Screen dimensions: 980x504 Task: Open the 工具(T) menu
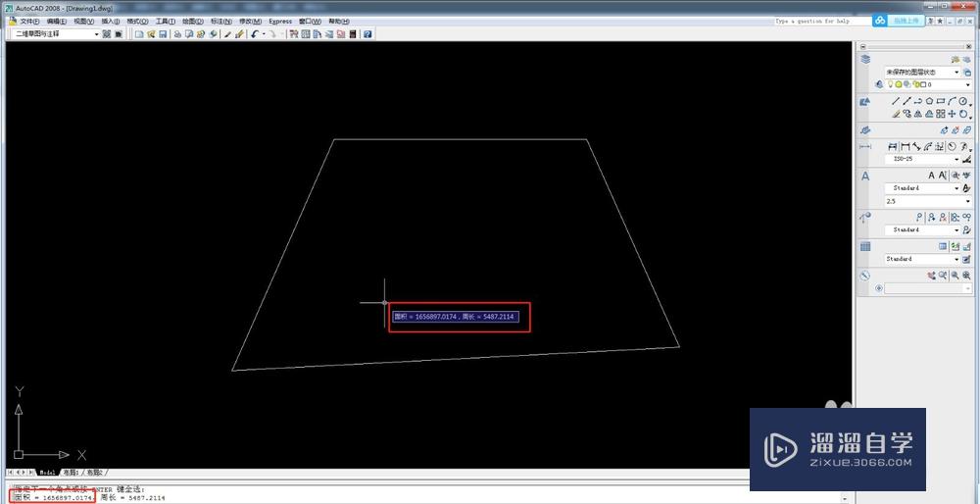tap(166, 22)
